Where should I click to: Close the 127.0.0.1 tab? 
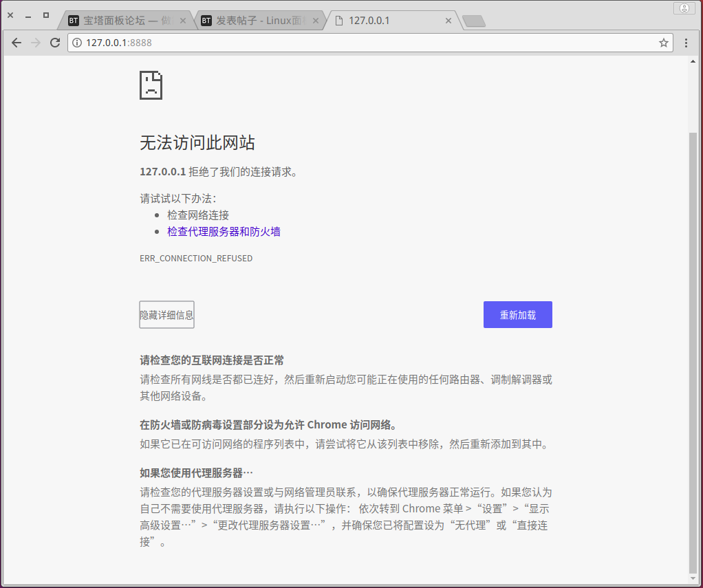pos(448,21)
